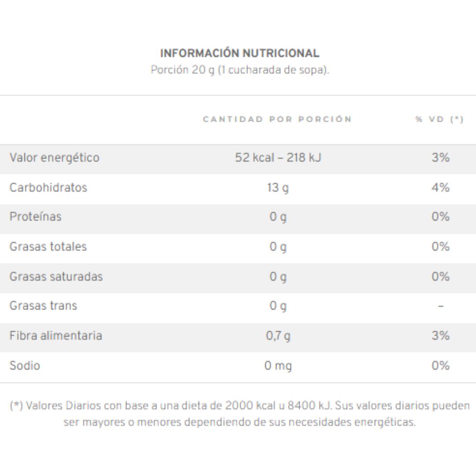The width and height of the screenshot is (476, 476).
Task: Click the Cantidad por porción column header
Action: click(x=277, y=119)
